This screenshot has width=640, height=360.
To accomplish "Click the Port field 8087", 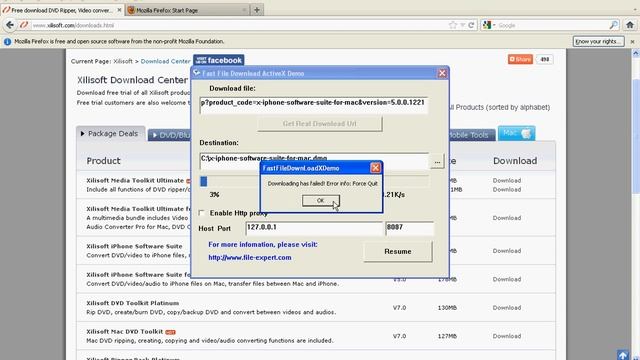I will (409, 228).
